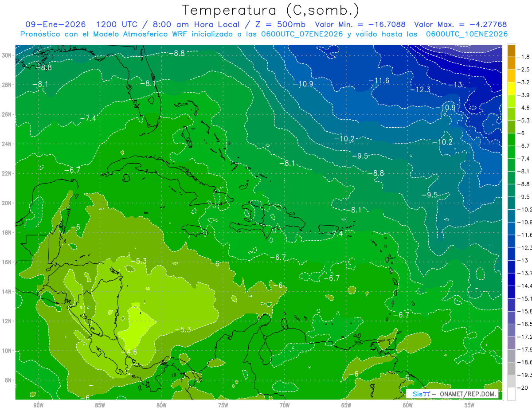The width and height of the screenshot is (532, 411).
Task: Click the "70W" longitude axis label
Action: (285, 405)
